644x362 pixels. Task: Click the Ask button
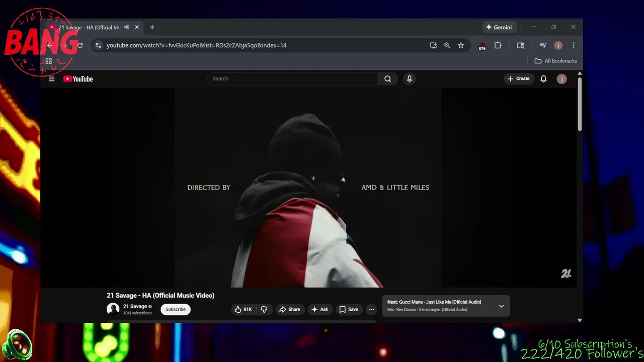[x=319, y=309]
